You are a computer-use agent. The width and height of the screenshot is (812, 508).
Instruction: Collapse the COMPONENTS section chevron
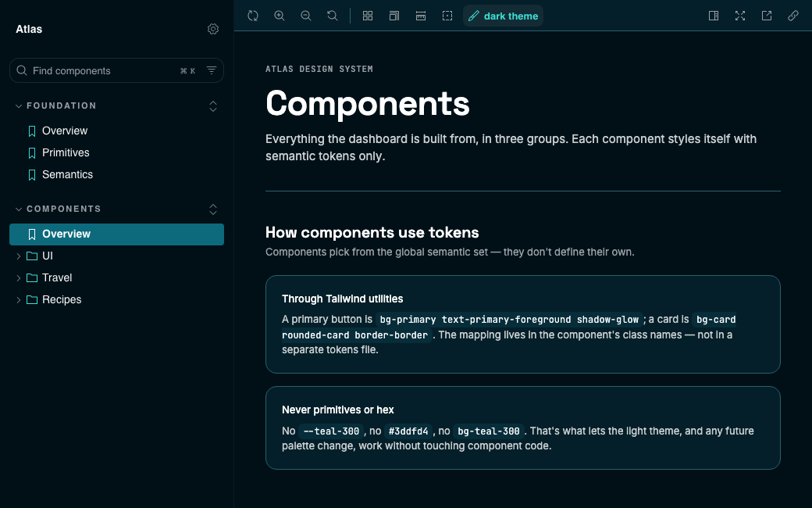pyautogui.click(x=19, y=209)
